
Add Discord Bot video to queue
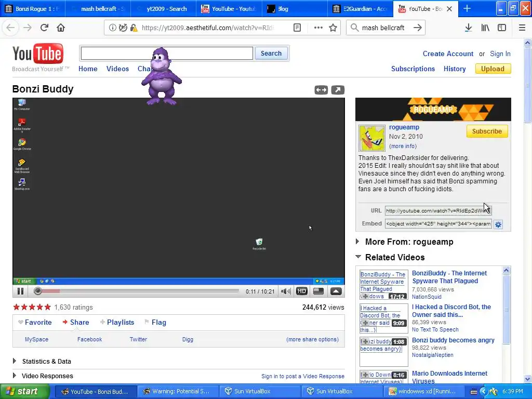[365, 323]
